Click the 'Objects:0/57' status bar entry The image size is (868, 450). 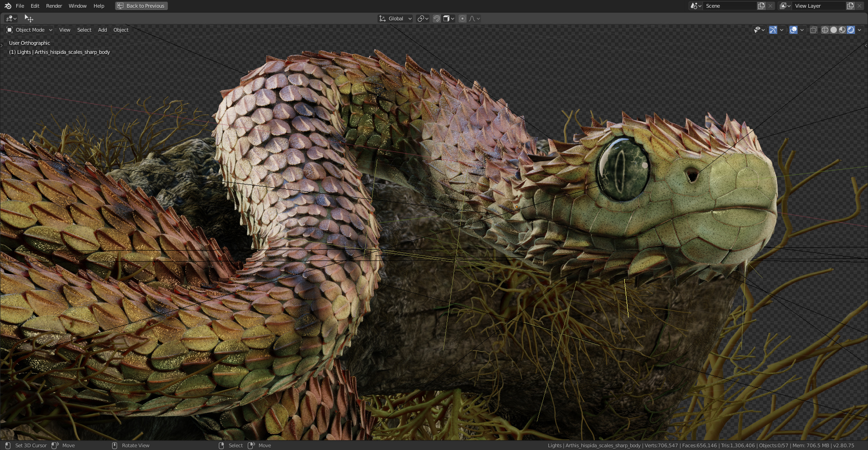[x=774, y=445]
